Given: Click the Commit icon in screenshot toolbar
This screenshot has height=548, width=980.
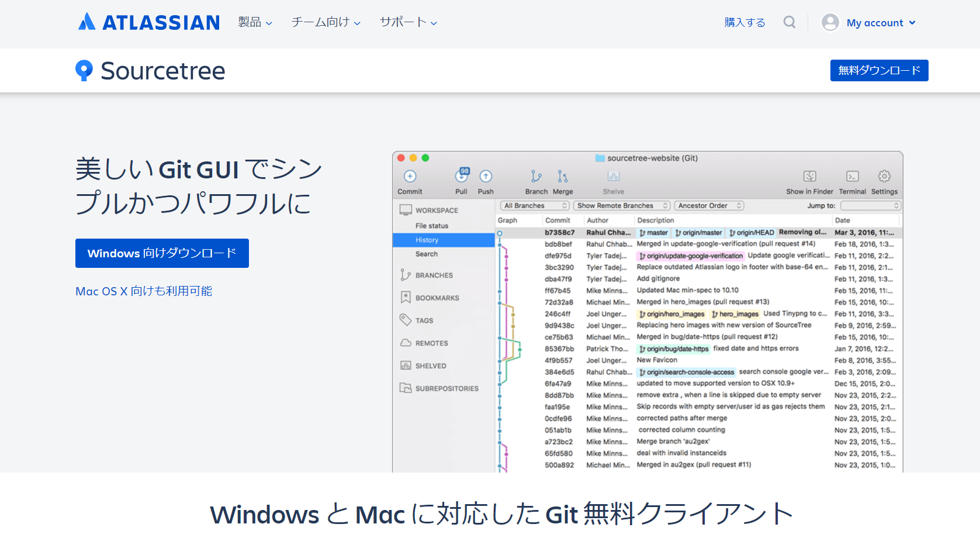Looking at the screenshot, I should (410, 176).
